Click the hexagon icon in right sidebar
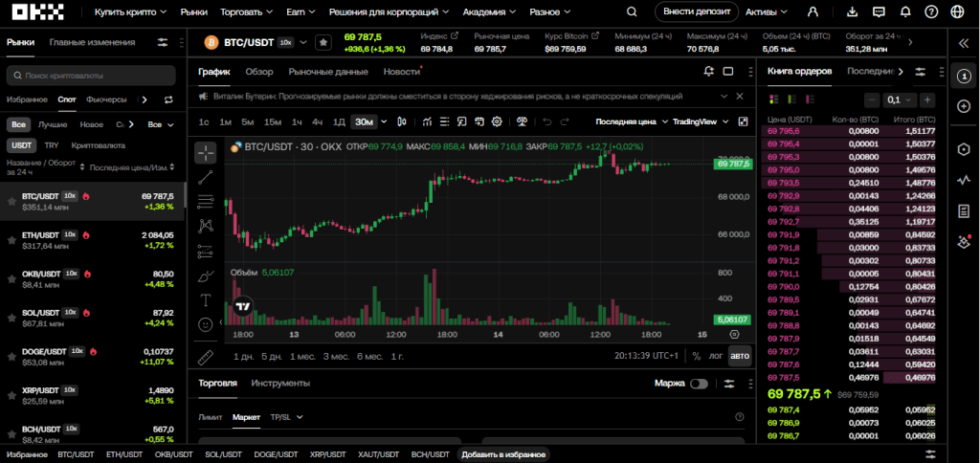This screenshot has height=463, width=980. tap(963, 149)
